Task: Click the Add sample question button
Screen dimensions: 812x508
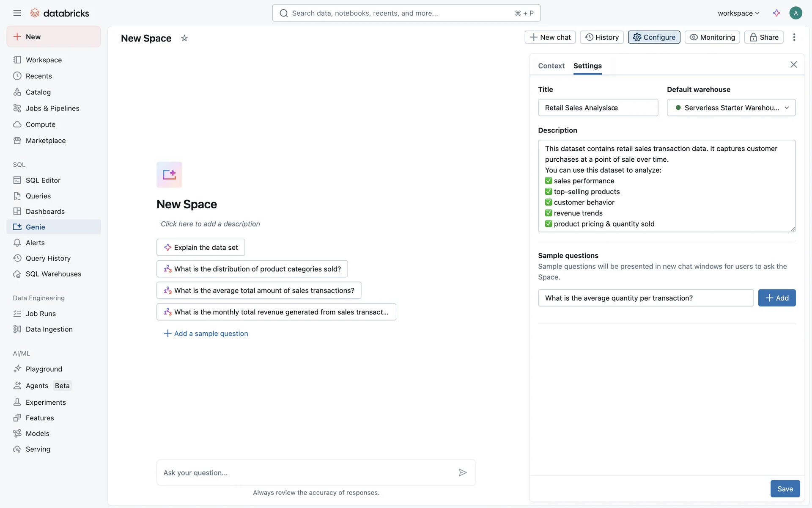Action: pos(776,298)
